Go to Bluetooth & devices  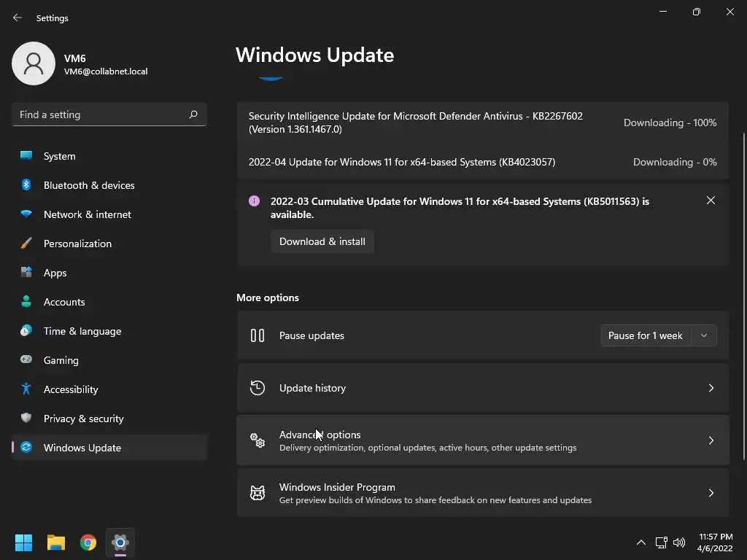point(109,185)
